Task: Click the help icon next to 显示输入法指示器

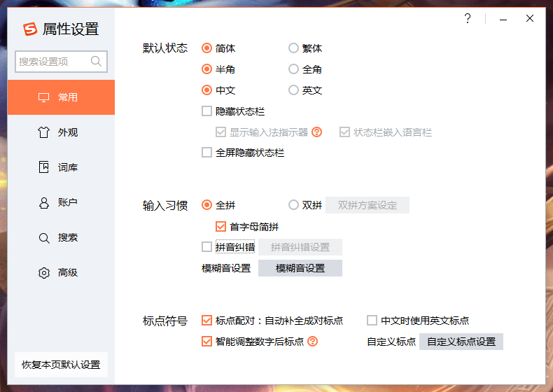Action: pyautogui.click(x=316, y=132)
